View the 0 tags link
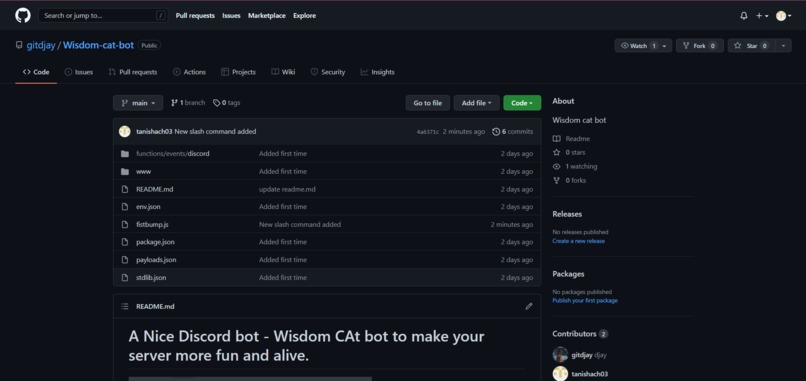806x381 pixels. point(227,103)
